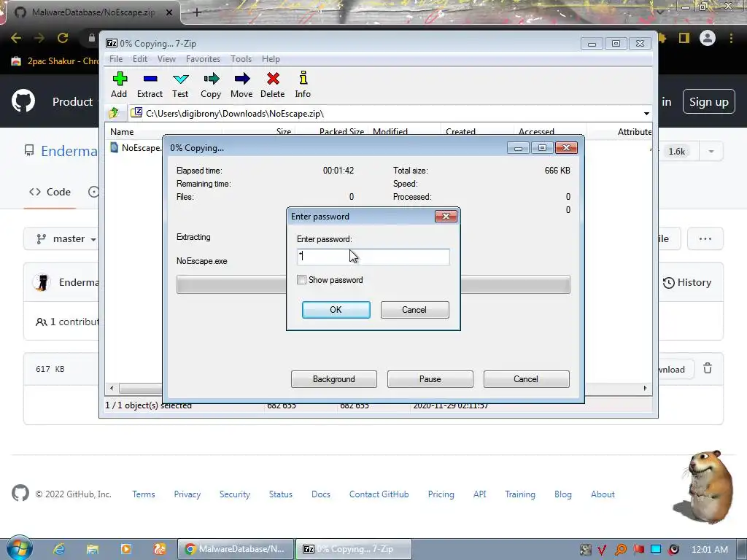Viewport: 747px width, 560px height.
Task: Click the Add toolbar icon in 7-Zip
Action: pyautogui.click(x=120, y=85)
